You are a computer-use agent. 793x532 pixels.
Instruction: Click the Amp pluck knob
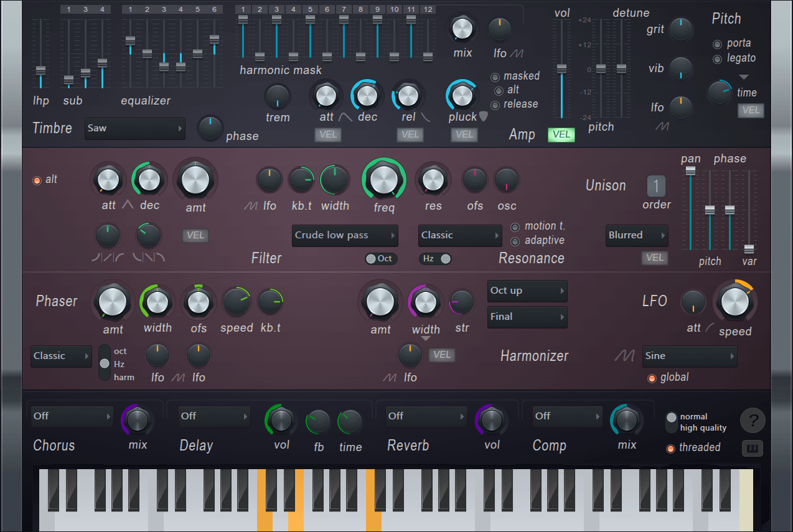(x=462, y=95)
